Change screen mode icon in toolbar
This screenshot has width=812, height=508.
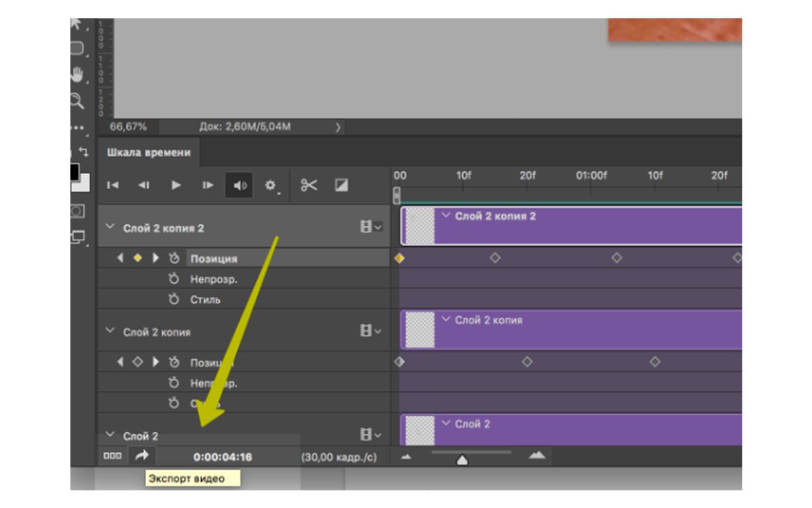pyautogui.click(x=78, y=238)
